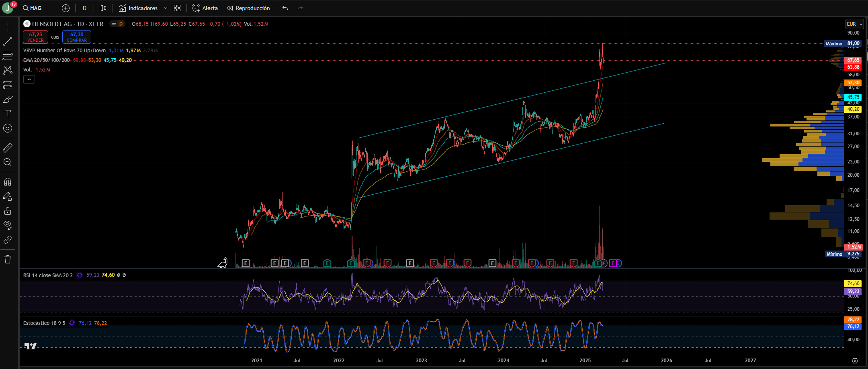Click the 67,30 COMPRAR buy button
Viewport: 868px width, 369px height.
click(77, 37)
